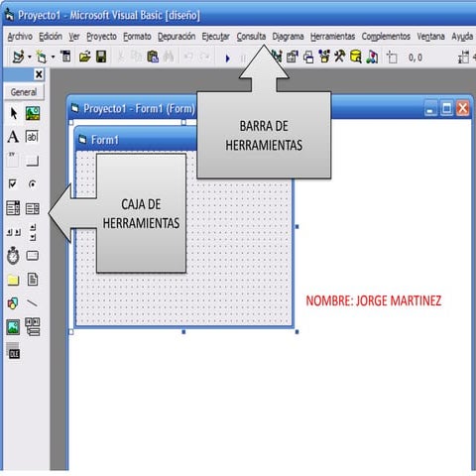Open the Data View Window icon
This screenshot has width=476, height=476.
356,57
